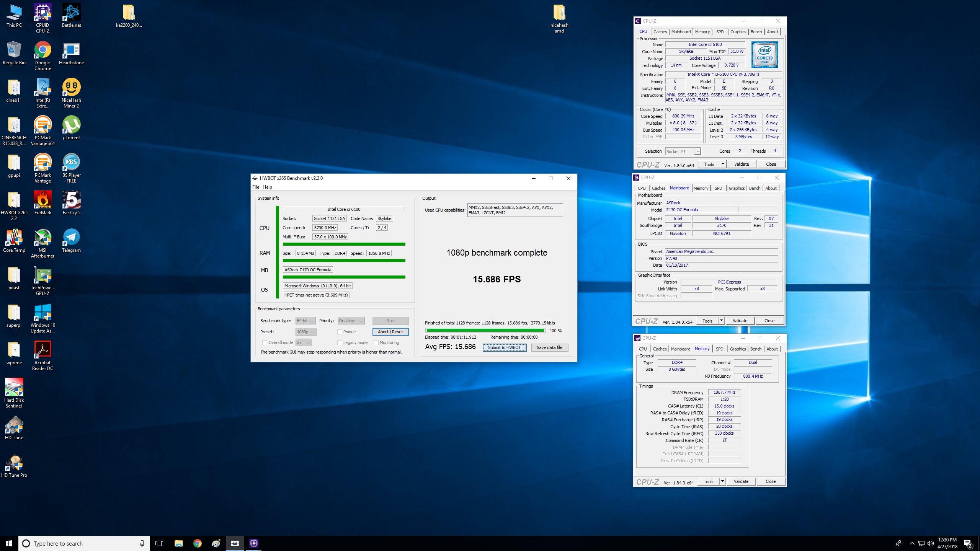Open Help menu in HWBOT benchmark

(x=267, y=187)
